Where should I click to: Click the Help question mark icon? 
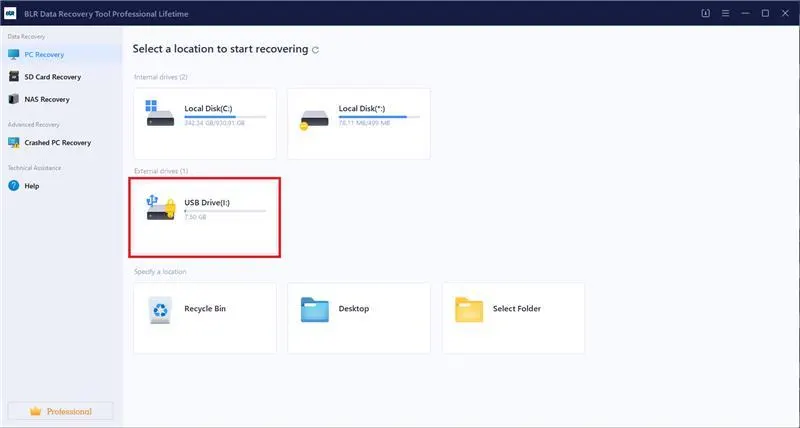tap(14, 186)
